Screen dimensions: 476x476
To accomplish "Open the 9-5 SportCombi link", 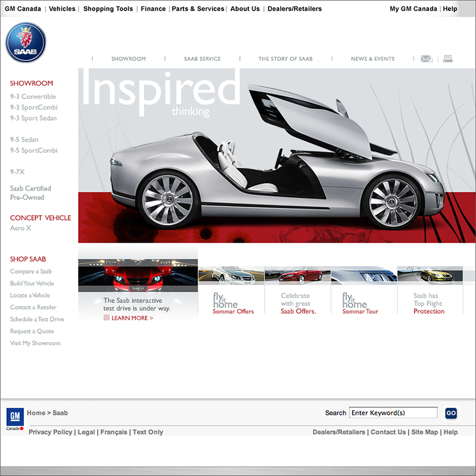I will 33,150.
